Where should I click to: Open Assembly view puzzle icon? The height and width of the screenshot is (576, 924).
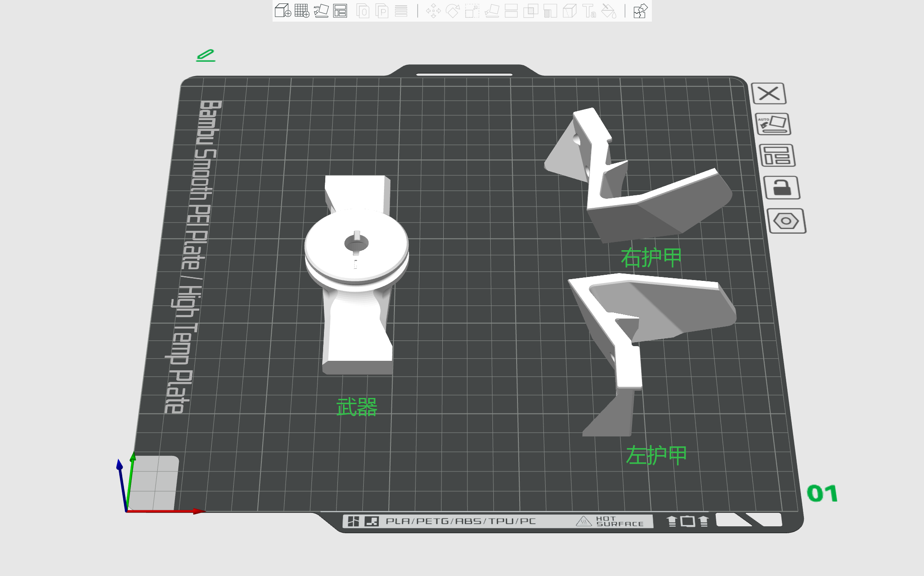640,11
